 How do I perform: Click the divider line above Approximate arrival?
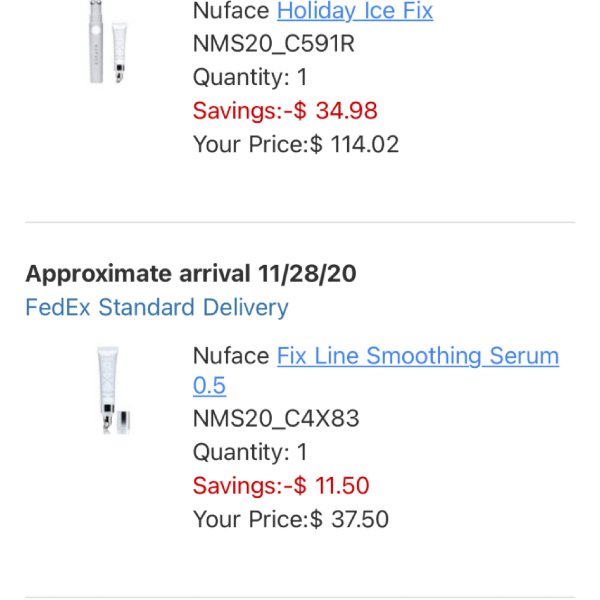(x=300, y=222)
